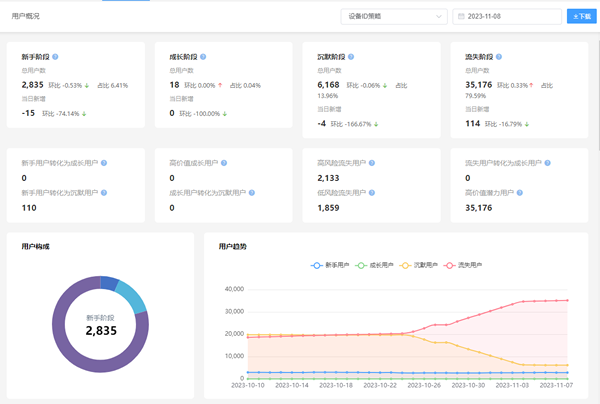The height and width of the screenshot is (404, 600).
Task: Click x-axis label 2023-10-10
Action: pyautogui.click(x=248, y=385)
